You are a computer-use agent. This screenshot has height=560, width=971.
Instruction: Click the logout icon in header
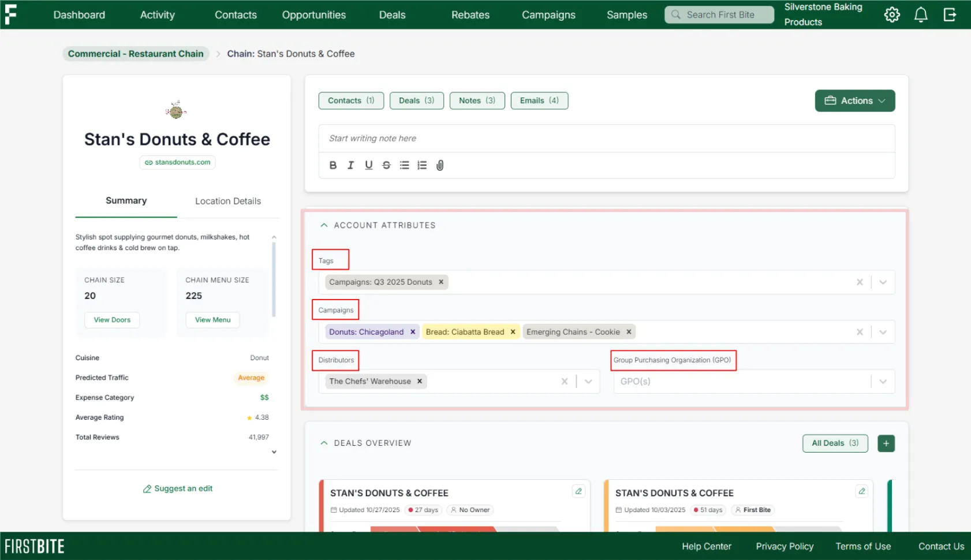point(950,14)
